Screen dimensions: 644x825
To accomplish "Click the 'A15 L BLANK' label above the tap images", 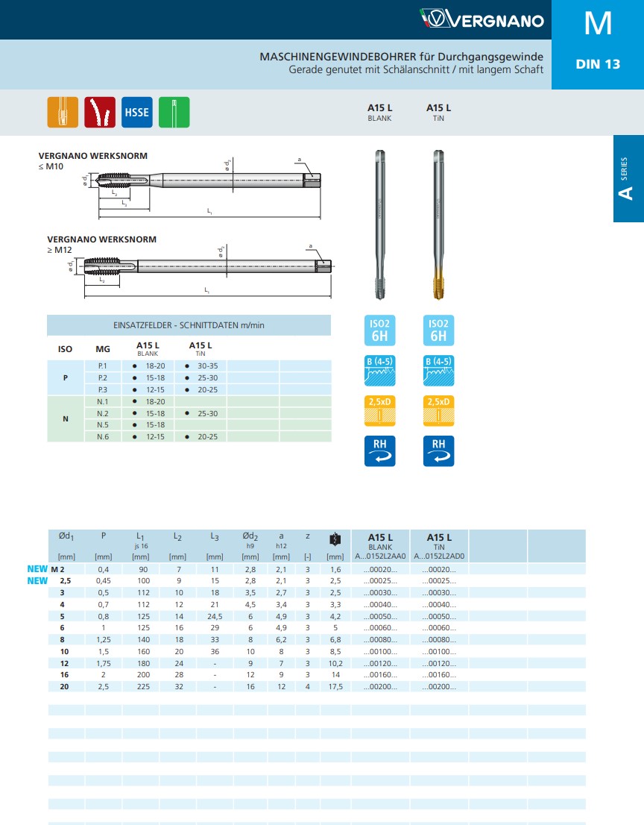I will [379, 112].
